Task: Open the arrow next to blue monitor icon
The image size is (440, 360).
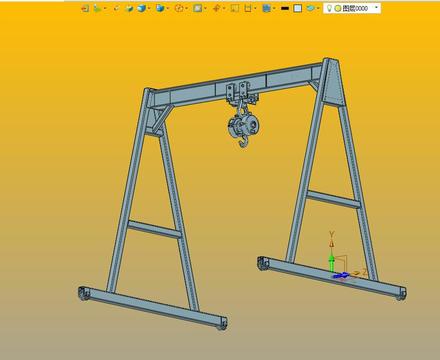Action: click(x=274, y=8)
